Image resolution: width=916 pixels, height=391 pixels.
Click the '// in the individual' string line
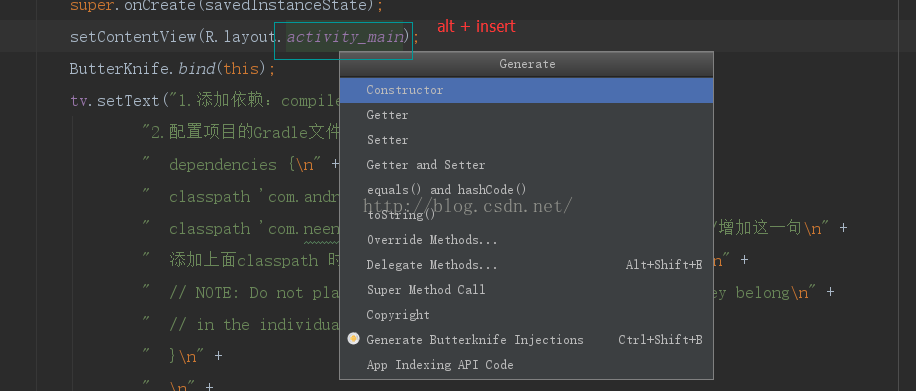(241, 325)
